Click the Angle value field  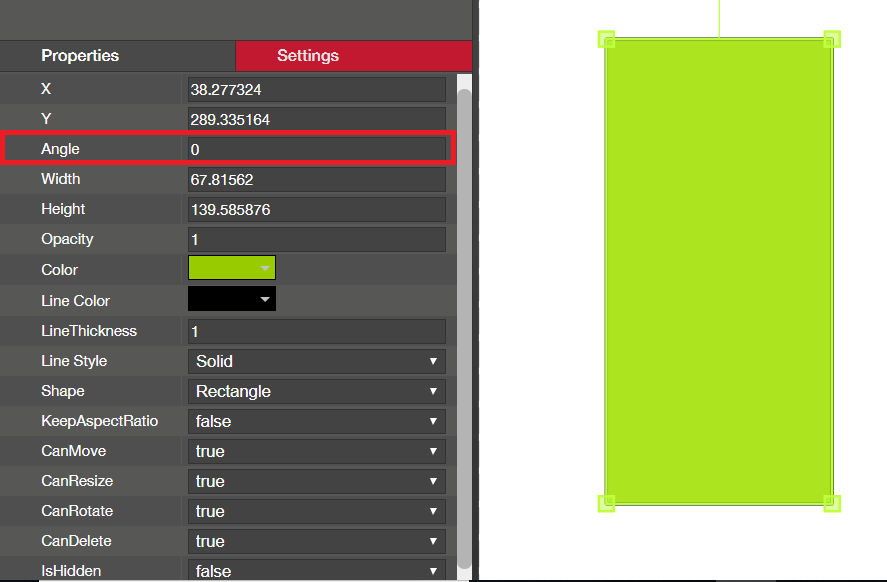pyautogui.click(x=316, y=149)
